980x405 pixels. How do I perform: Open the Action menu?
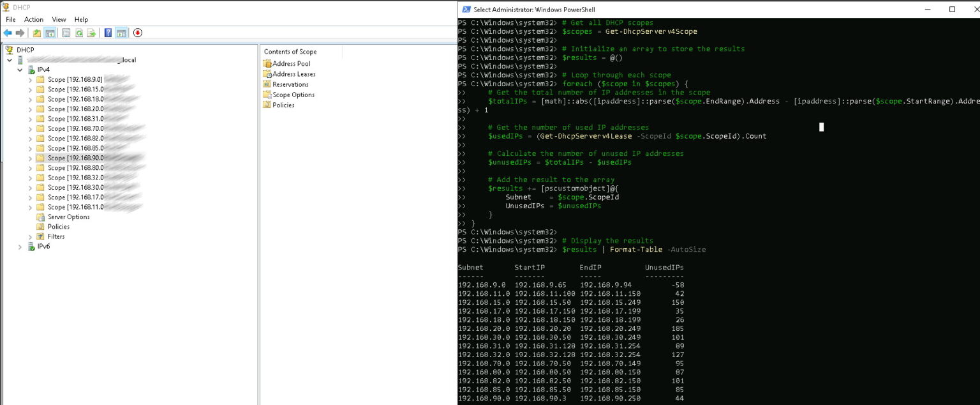pyautogui.click(x=34, y=20)
